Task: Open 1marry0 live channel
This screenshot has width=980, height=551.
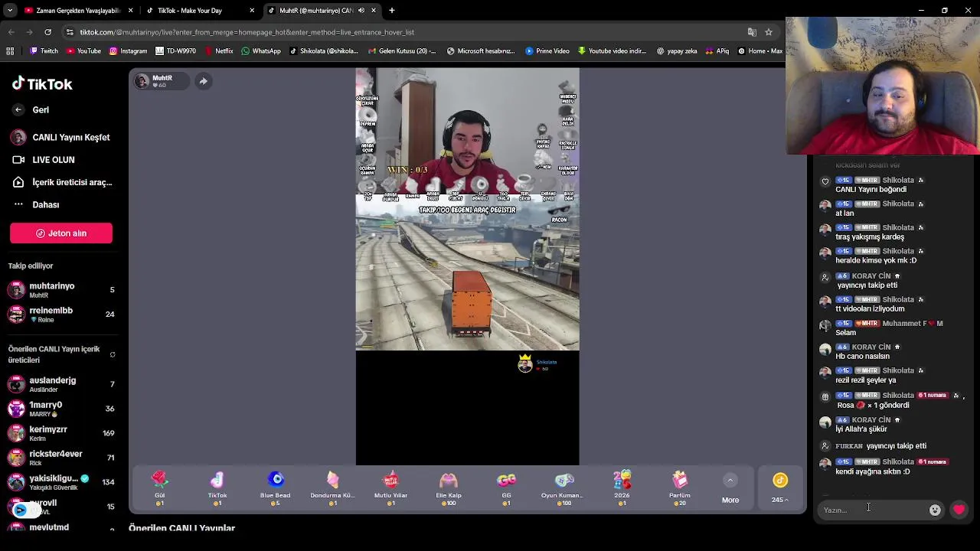Action: pos(61,409)
